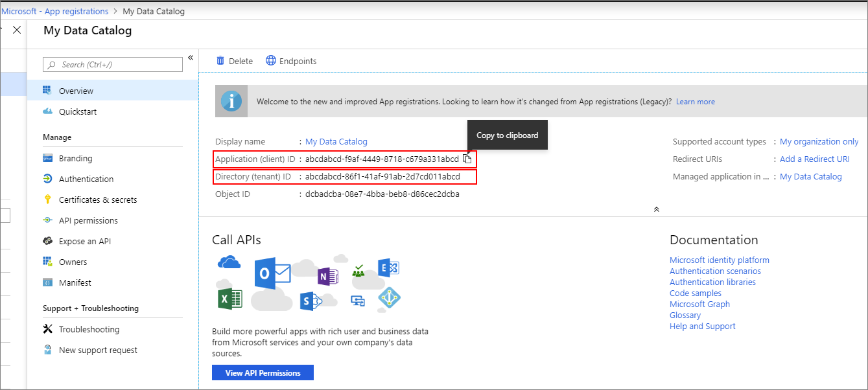Screen dimensions: 868x390
Task: Collapse the Essentials details section
Action: coord(656,209)
